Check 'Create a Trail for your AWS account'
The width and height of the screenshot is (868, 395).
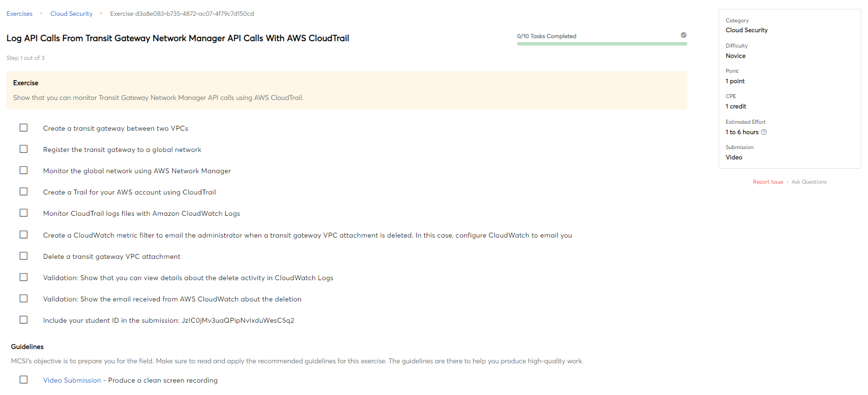pos(23,192)
